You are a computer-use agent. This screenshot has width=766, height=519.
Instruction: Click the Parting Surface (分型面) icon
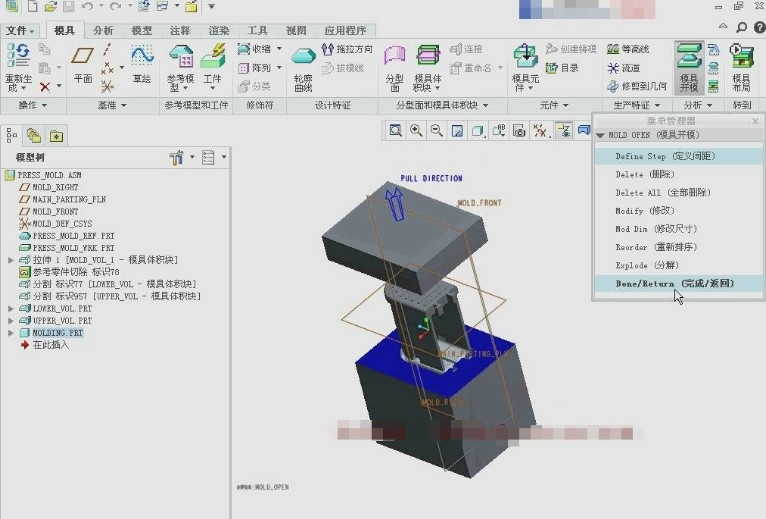coord(395,56)
